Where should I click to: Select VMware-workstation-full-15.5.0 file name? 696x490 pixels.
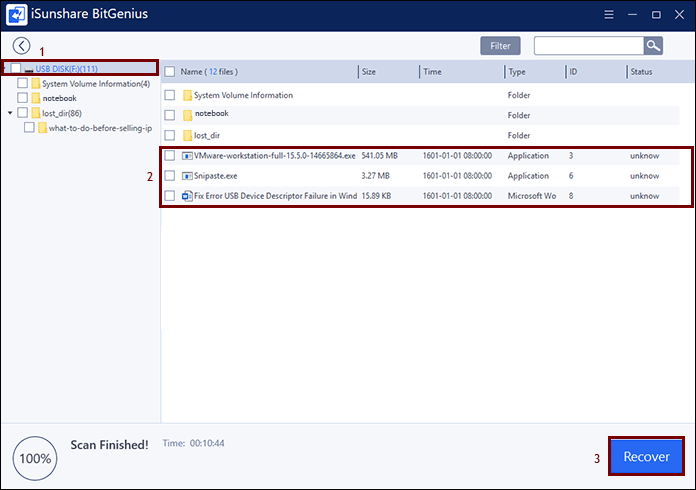point(275,156)
